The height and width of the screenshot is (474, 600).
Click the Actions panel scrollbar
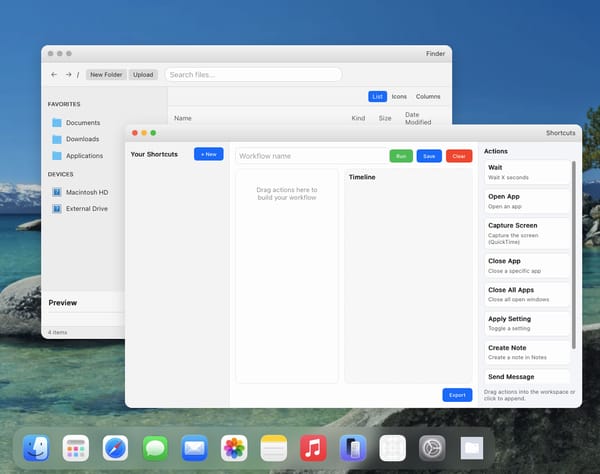point(574,255)
